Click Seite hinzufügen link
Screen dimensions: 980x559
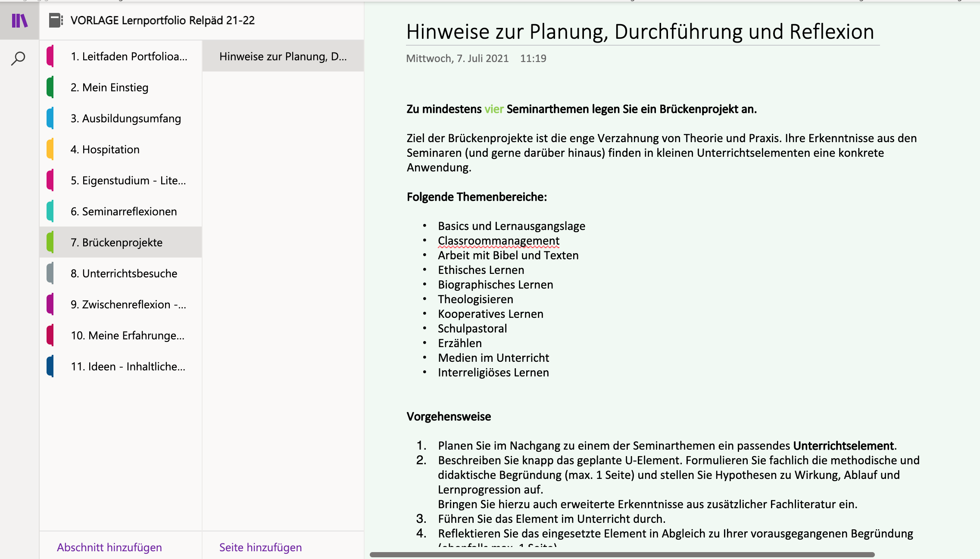tap(260, 547)
